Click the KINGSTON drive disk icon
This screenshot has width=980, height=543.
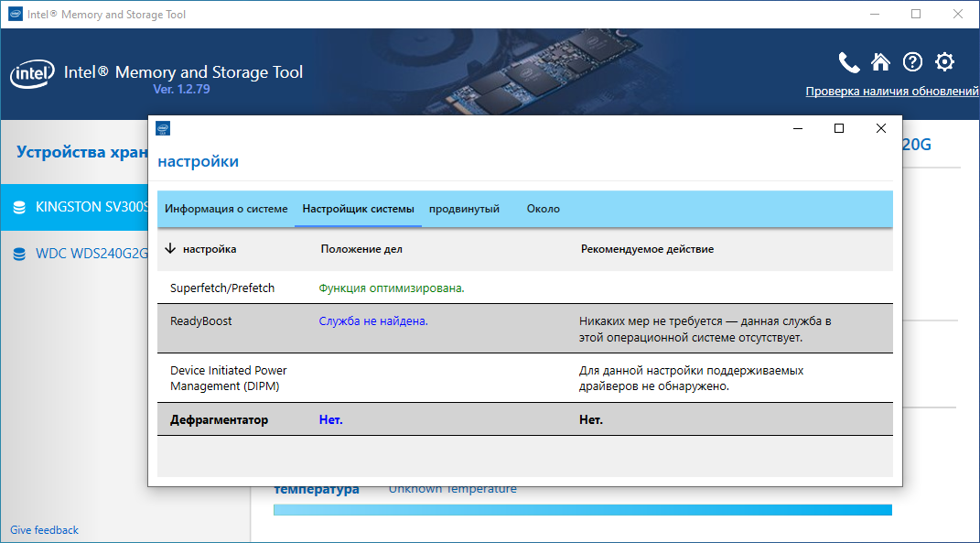tap(19, 208)
